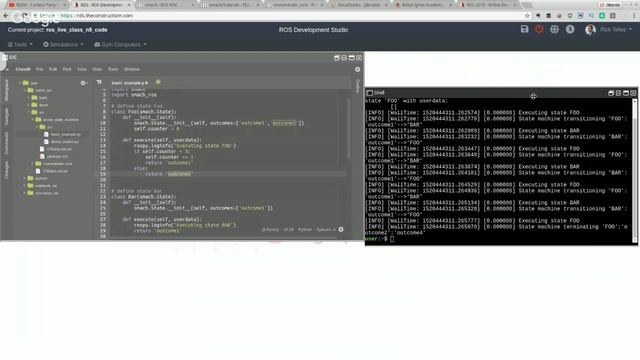Screen dimensions: 640x360
Task: Open the second python file in src folder
Action: pyautogui.click(x=64, y=142)
